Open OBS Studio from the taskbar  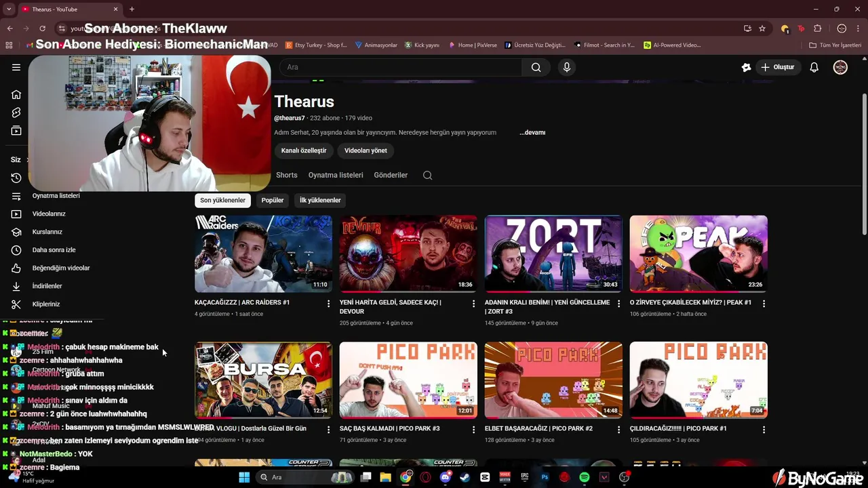(624, 477)
